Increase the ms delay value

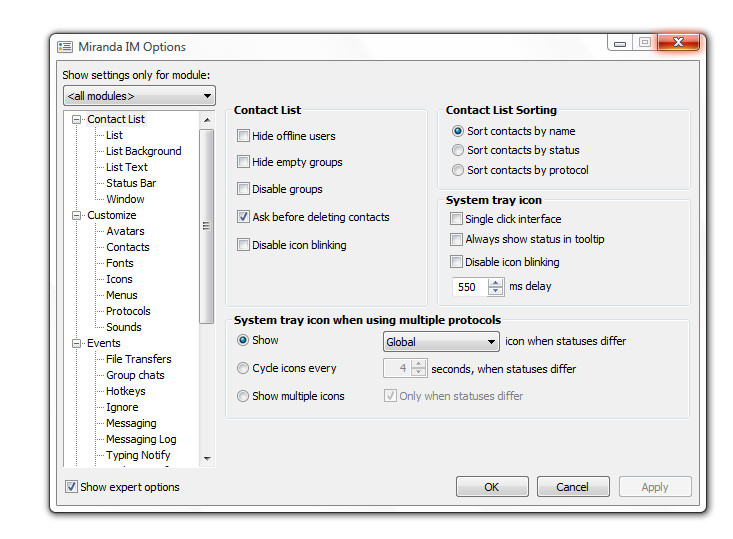pos(496,282)
